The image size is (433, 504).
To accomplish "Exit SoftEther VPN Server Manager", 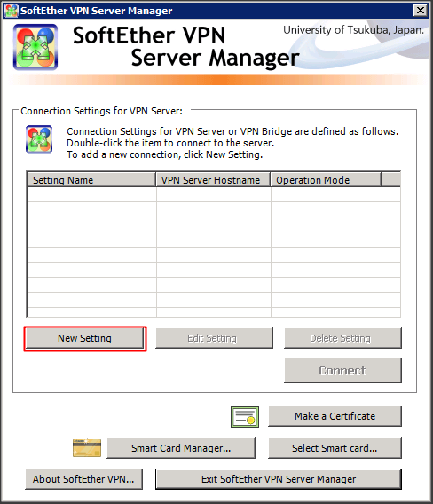I will click(279, 479).
